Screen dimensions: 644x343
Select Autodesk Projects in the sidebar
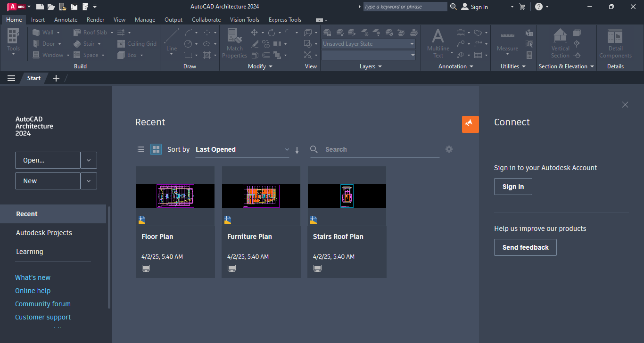click(x=44, y=233)
